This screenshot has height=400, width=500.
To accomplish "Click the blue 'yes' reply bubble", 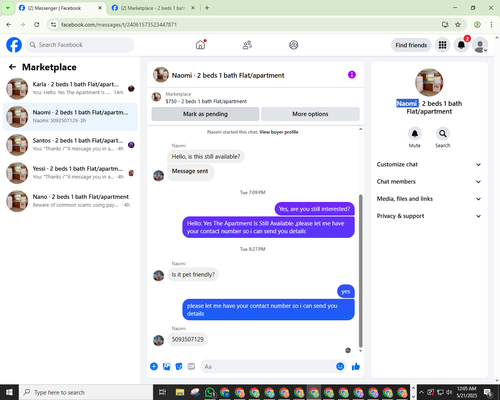I will click(x=346, y=292).
